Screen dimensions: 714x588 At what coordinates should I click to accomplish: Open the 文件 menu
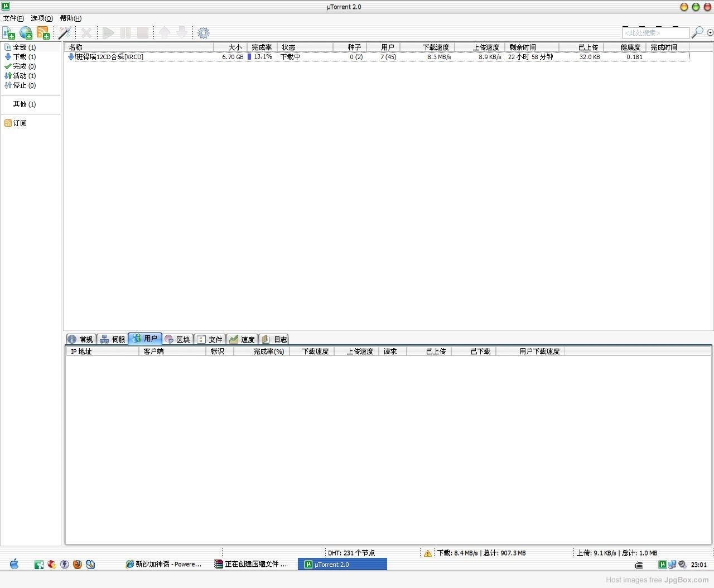click(x=13, y=18)
